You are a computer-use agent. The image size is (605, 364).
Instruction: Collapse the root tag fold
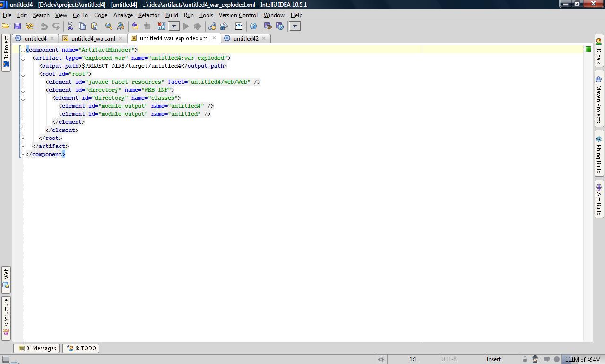23,74
